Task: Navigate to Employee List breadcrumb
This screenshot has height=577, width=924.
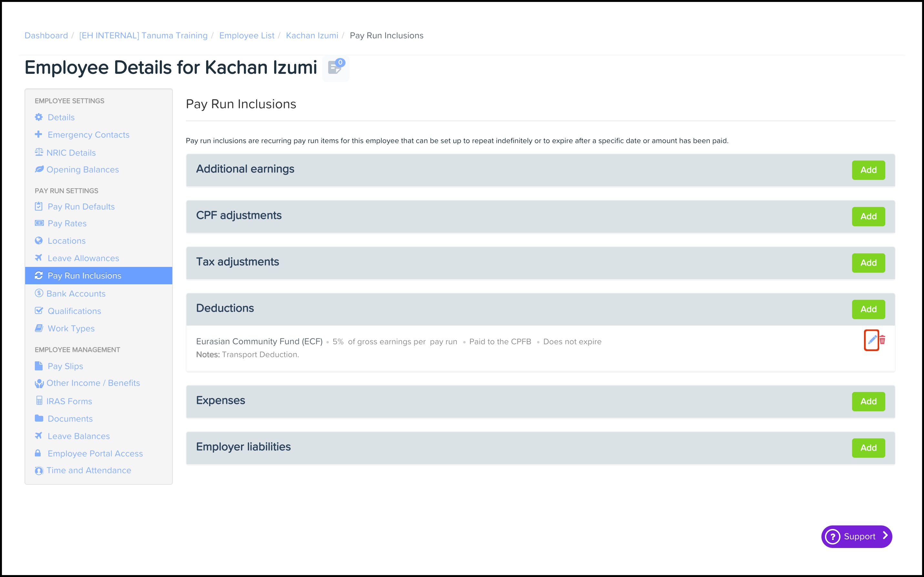Action: click(247, 35)
